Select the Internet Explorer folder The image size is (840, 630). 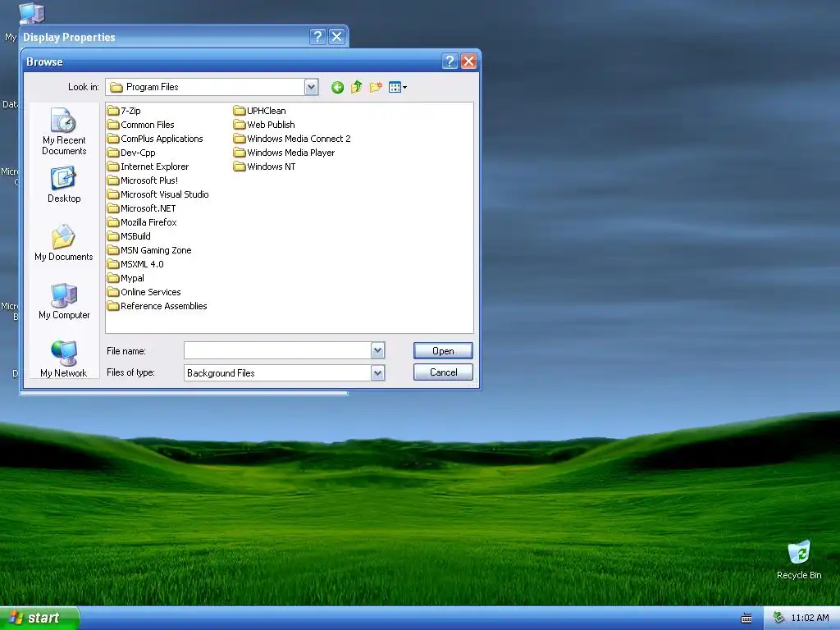pyautogui.click(x=148, y=167)
